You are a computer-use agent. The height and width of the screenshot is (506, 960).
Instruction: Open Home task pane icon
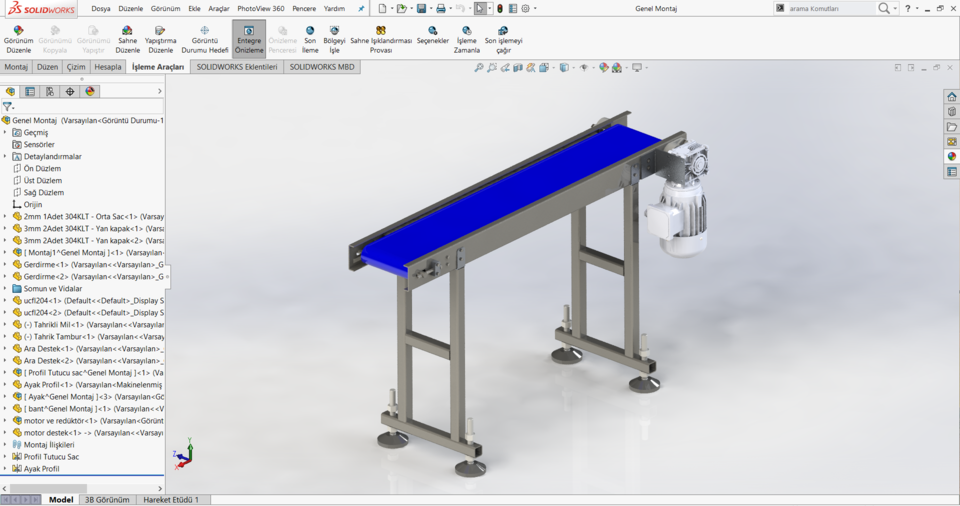click(951, 97)
